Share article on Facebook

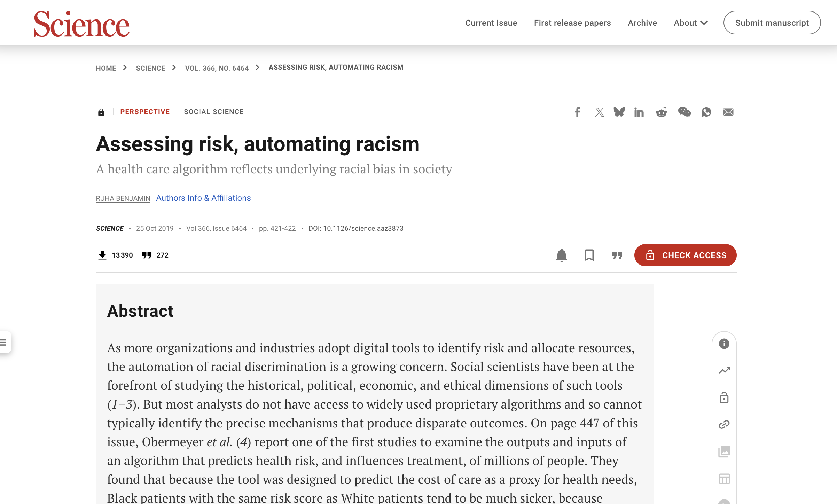pos(577,112)
